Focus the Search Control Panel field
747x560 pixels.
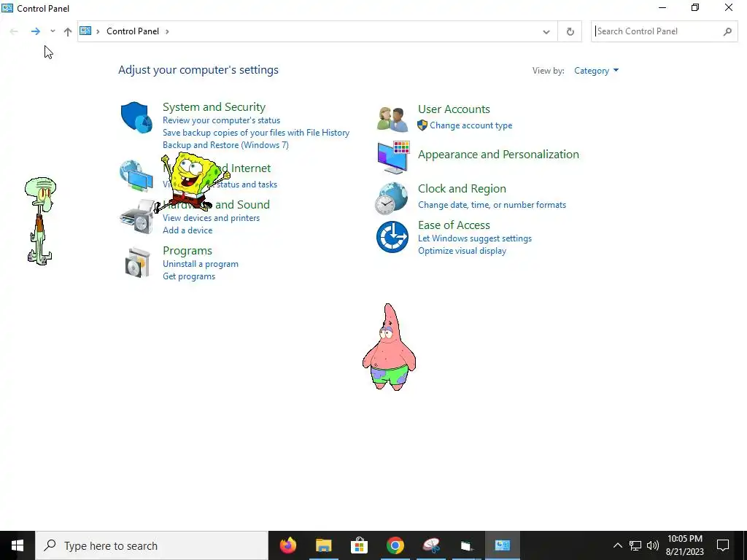click(664, 31)
